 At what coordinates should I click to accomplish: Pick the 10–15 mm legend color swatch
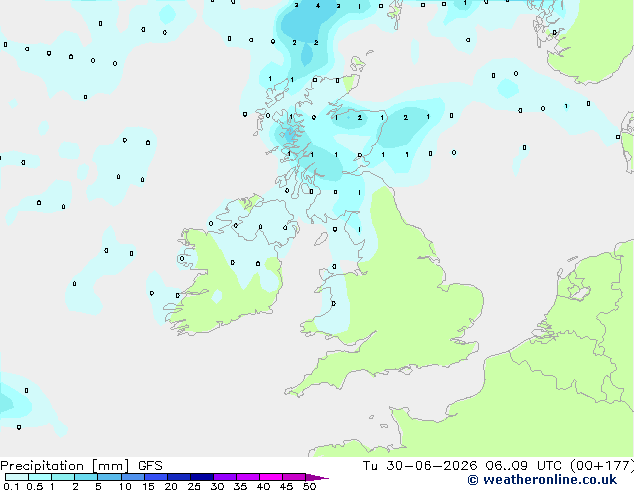coord(132,477)
